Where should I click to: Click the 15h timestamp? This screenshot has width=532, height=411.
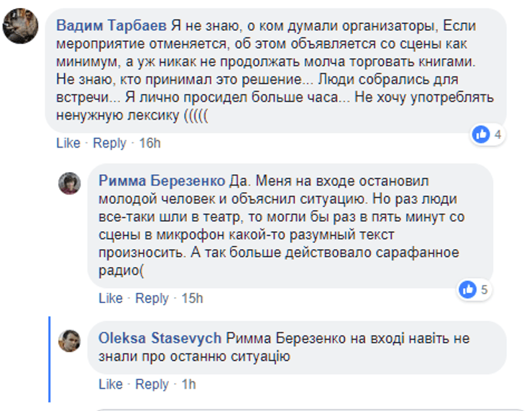192,298
